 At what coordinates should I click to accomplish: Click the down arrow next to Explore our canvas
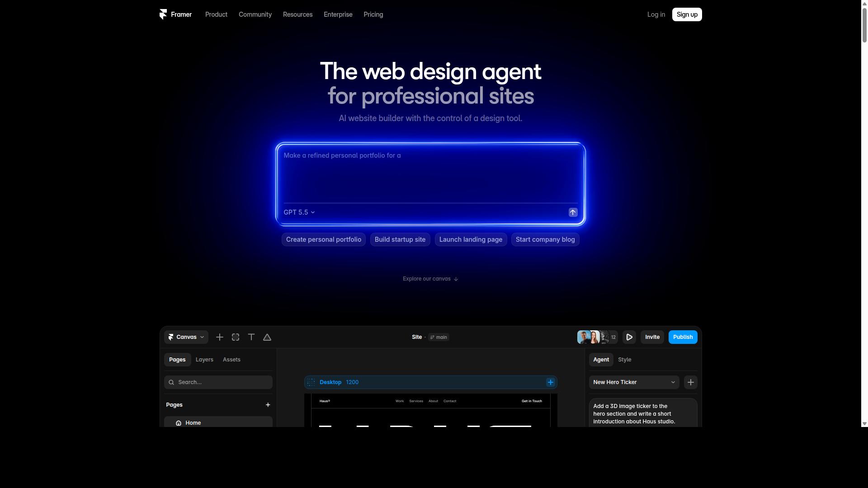click(x=456, y=279)
